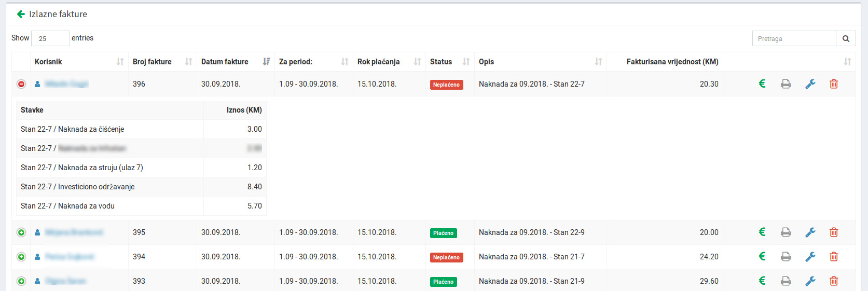Click the euro payment icon for invoice 396
The image size is (868, 291).
click(x=762, y=84)
